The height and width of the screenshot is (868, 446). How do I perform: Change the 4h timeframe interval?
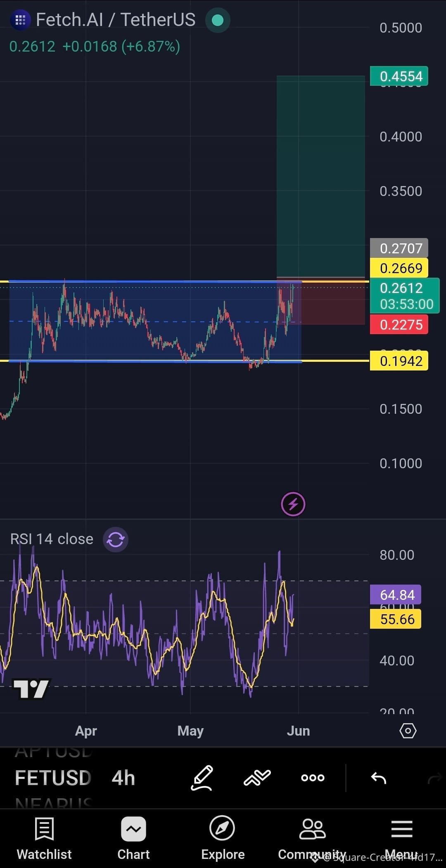click(x=123, y=778)
